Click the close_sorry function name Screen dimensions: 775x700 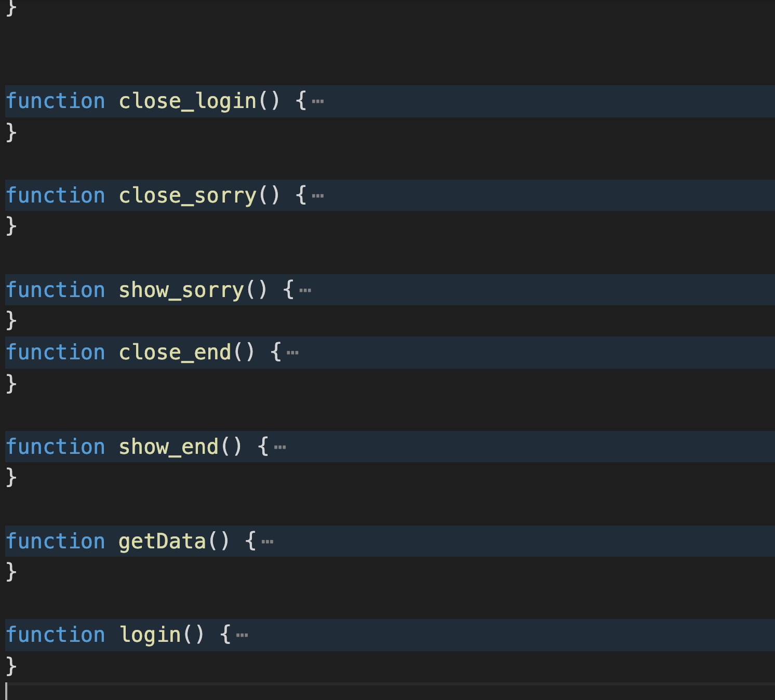click(x=188, y=196)
